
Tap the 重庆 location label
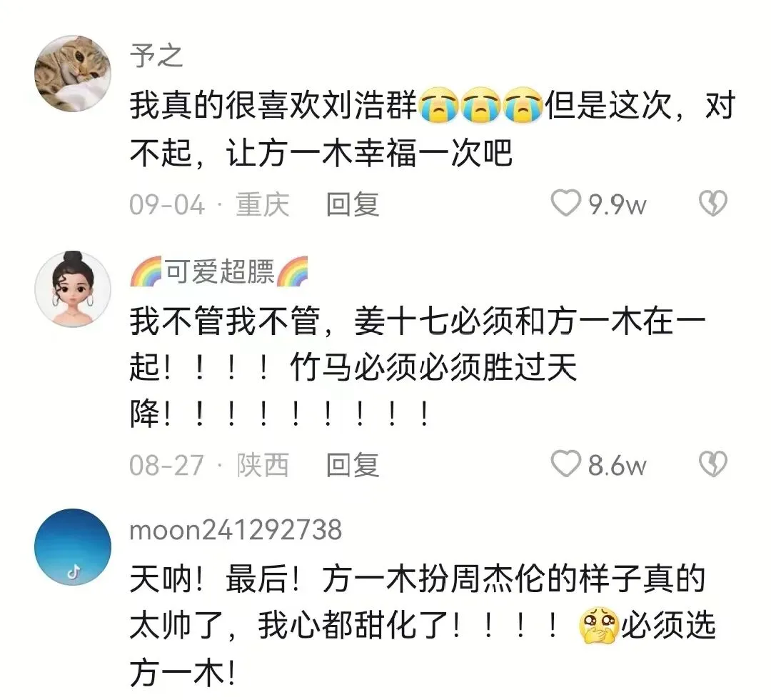(x=263, y=204)
